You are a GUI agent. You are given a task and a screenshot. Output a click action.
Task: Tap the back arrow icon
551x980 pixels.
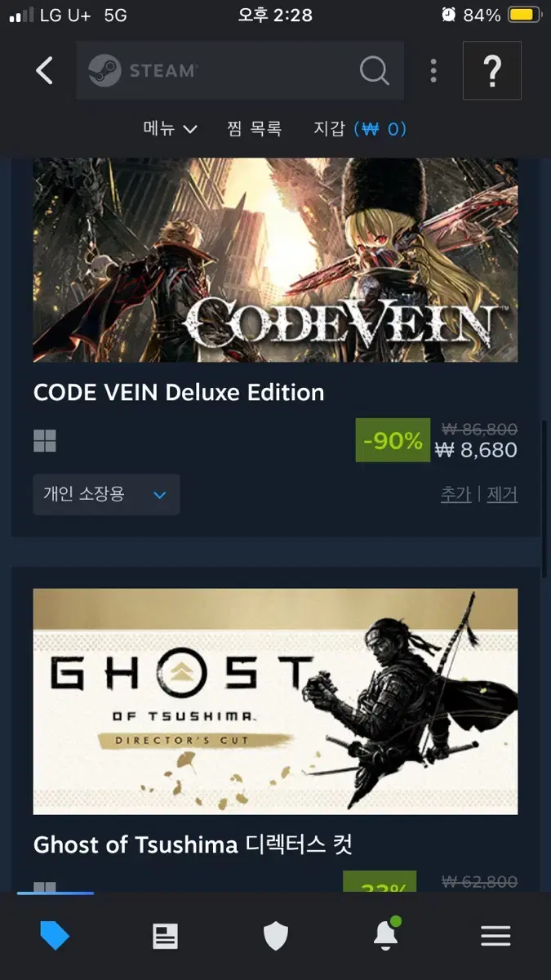pyautogui.click(x=44, y=71)
